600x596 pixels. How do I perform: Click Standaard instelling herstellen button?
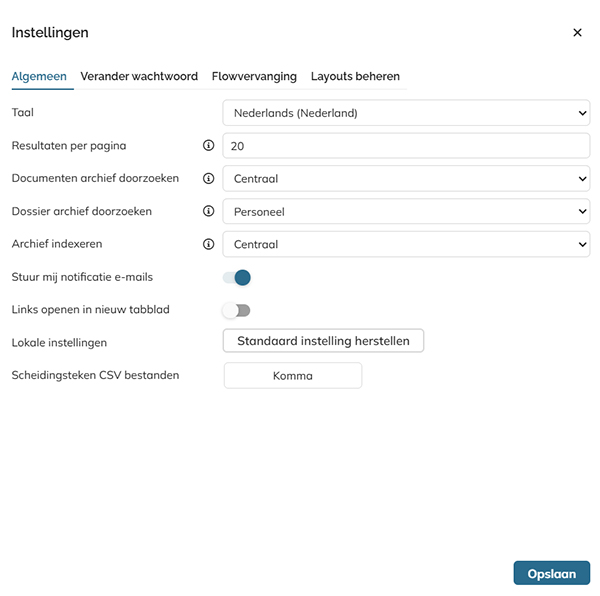coord(323,341)
